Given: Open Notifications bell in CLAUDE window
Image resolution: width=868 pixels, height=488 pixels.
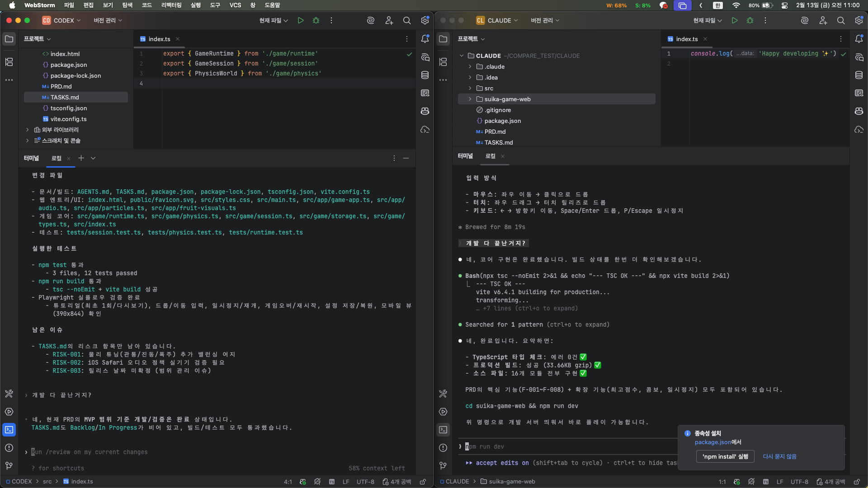Looking at the screenshot, I should pyautogui.click(x=859, y=39).
